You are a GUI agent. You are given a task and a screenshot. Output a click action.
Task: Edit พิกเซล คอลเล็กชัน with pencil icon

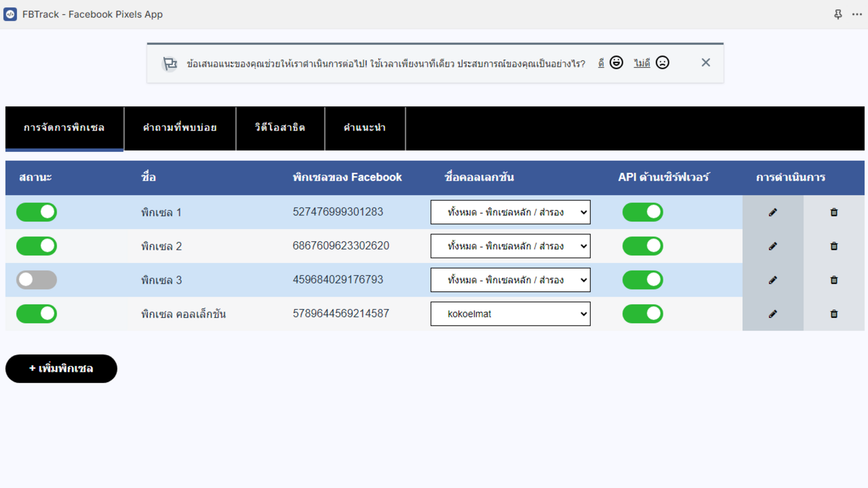point(773,314)
